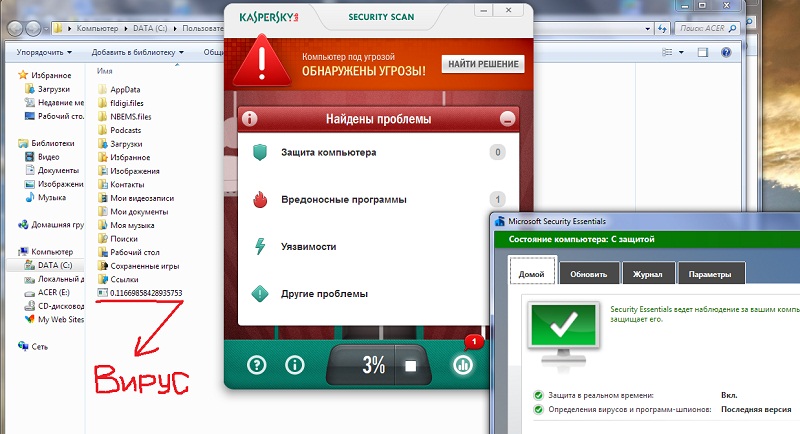The height and width of the screenshot is (434, 800).
Task: Click the red flame malware icon
Action: (260, 199)
